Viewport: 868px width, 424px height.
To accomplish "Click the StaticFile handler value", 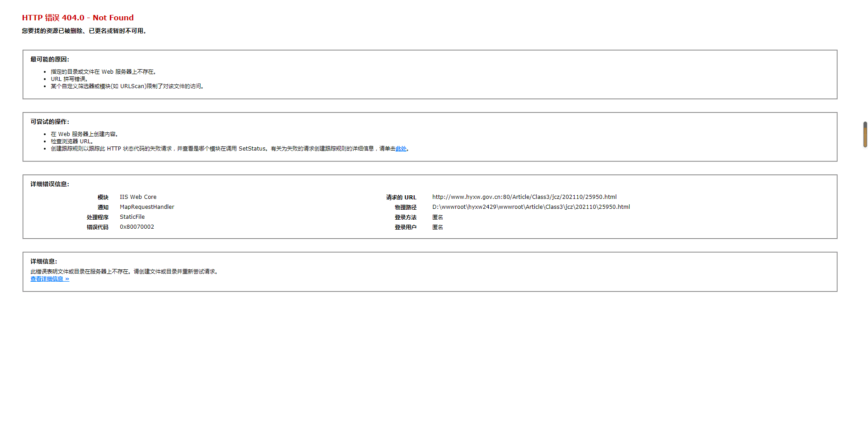I will [x=132, y=217].
